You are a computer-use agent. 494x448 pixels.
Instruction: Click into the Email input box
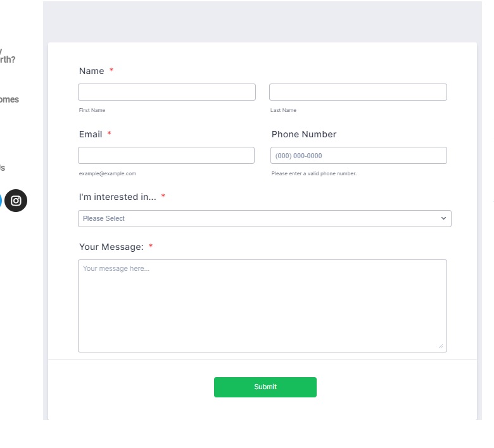tap(166, 155)
